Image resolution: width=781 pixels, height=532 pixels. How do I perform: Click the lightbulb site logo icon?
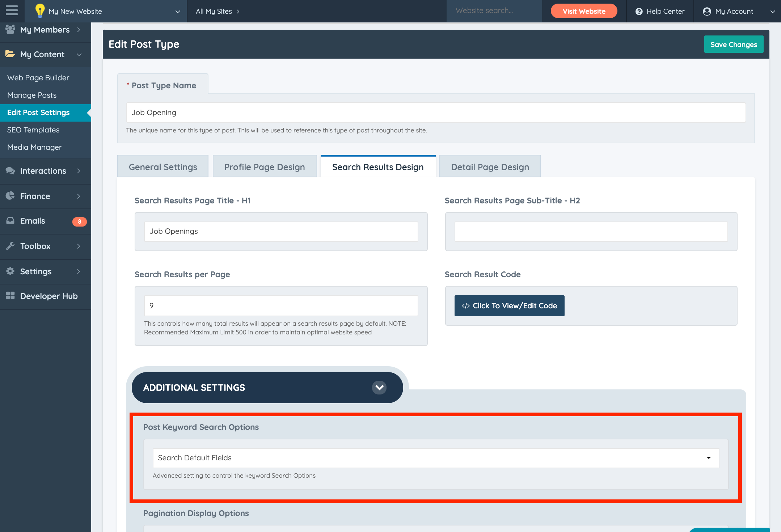(x=40, y=11)
